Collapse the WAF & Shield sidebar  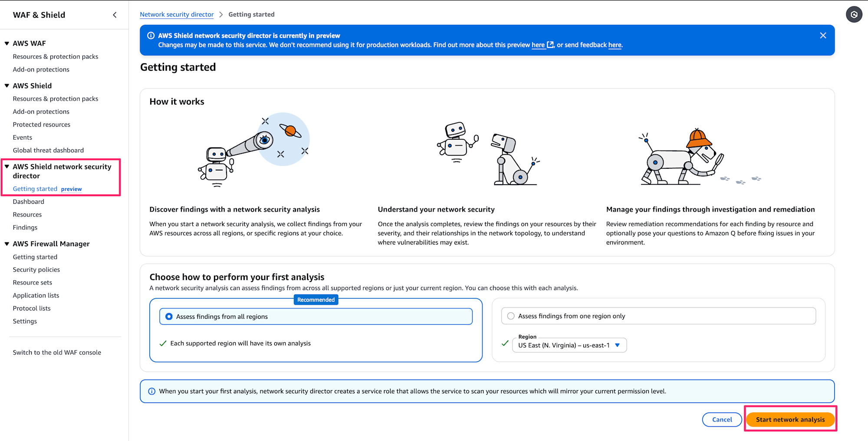[115, 15]
